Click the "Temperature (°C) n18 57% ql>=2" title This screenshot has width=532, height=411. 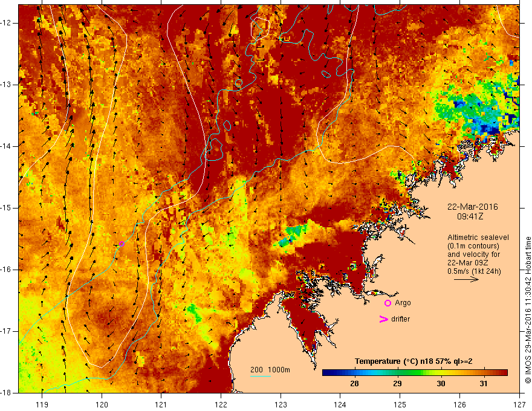[x=414, y=361]
